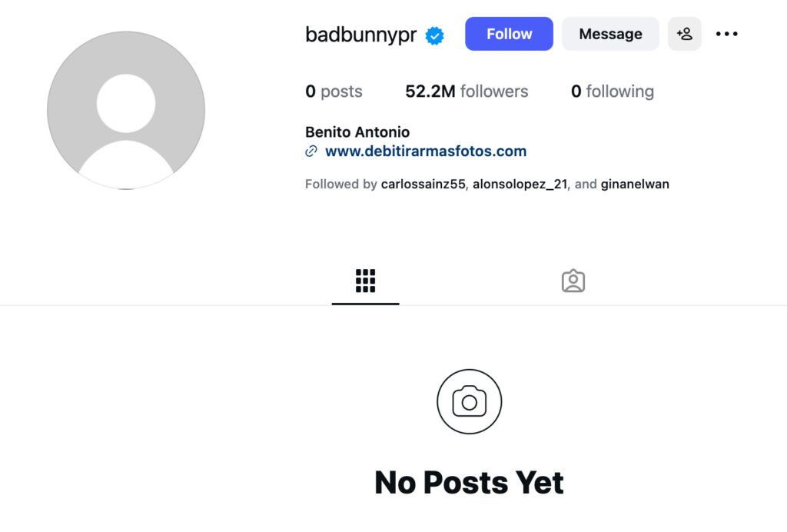Open the Posts grid tab icon
This screenshot has width=787, height=532.
[364, 281]
